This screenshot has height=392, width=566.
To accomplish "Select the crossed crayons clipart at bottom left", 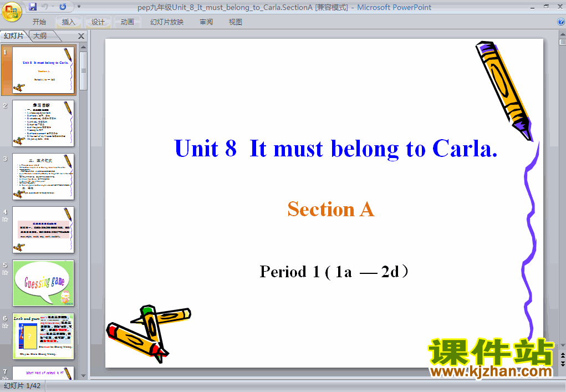I will click(149, 334).
